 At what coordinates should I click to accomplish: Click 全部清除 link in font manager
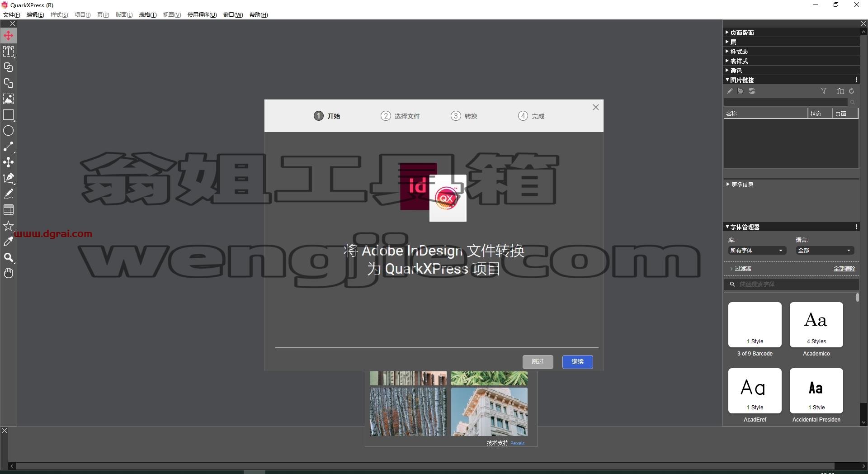pyautogui.click(x=844, y=269)
